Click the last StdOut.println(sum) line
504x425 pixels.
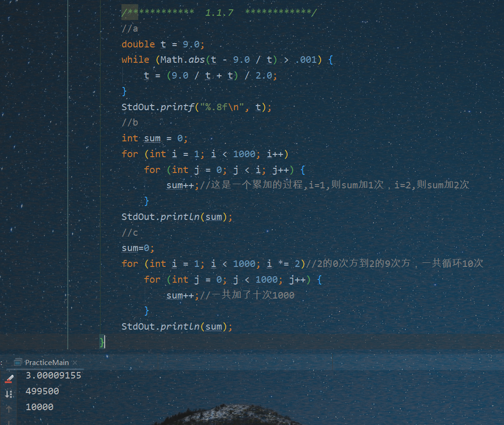click(x=177, y=327)
